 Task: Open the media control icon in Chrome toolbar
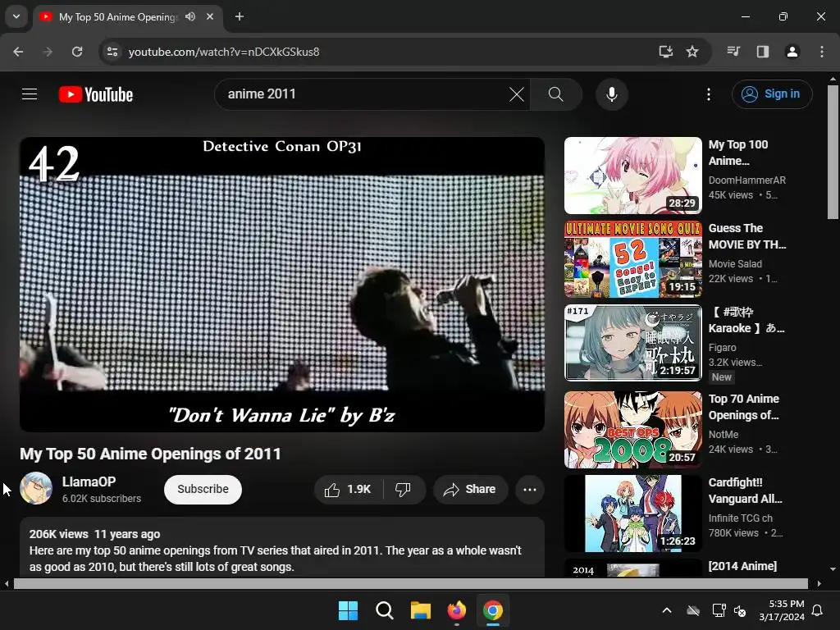[733, 52]
